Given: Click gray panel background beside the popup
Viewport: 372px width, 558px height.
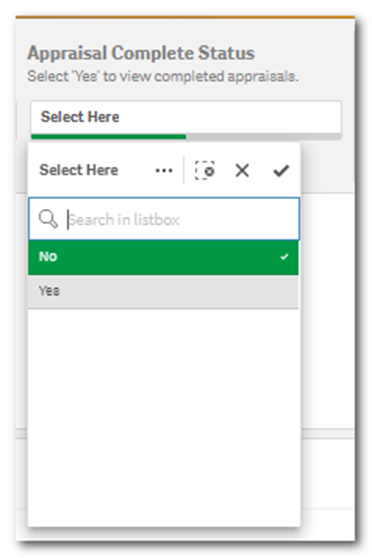Looking at the screenshot, I should click(x=327, y=165).
